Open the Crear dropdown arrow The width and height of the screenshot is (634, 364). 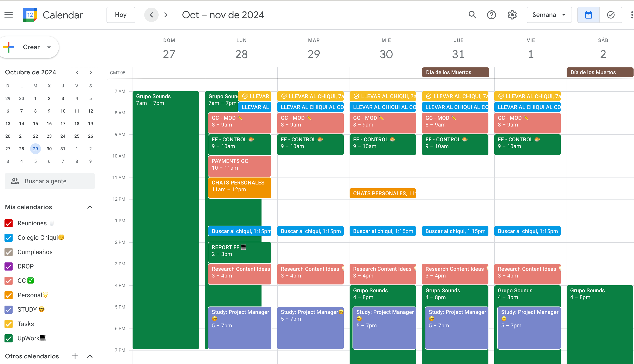[x=49, y=47]
